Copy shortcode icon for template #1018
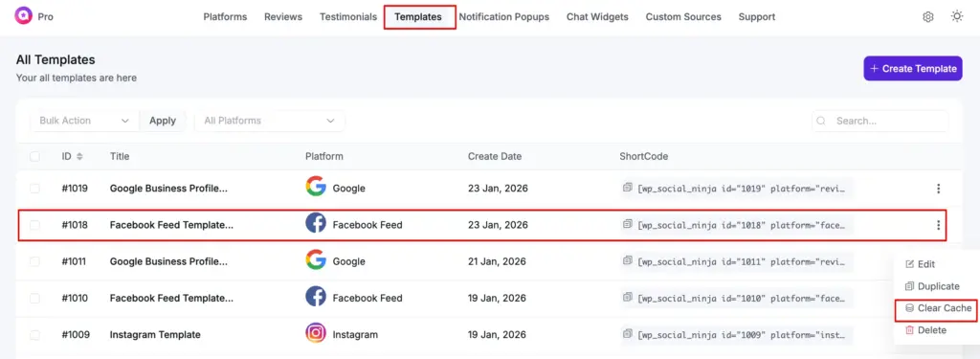 pyautogui.click(x=628, y=225)
